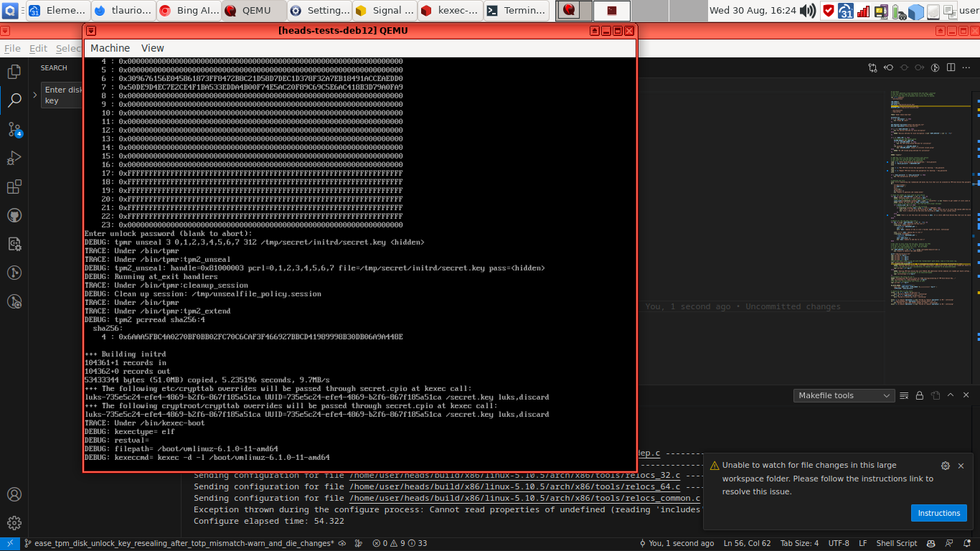Open the Source Control view showing 4 changes

pyautogui.click(x=14, y=129)
